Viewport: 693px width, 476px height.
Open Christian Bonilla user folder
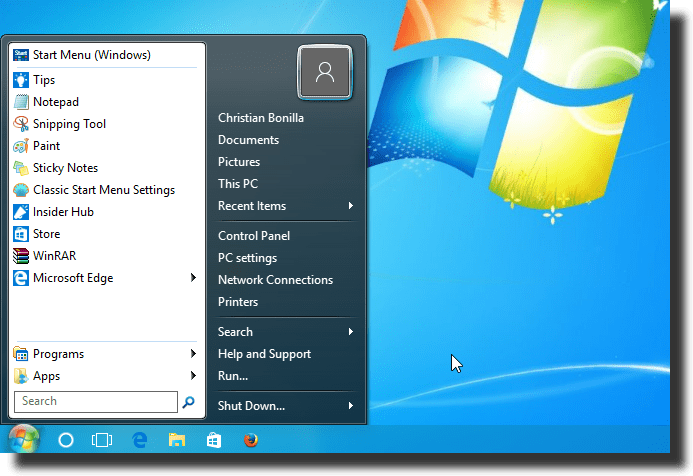[261, 118]
